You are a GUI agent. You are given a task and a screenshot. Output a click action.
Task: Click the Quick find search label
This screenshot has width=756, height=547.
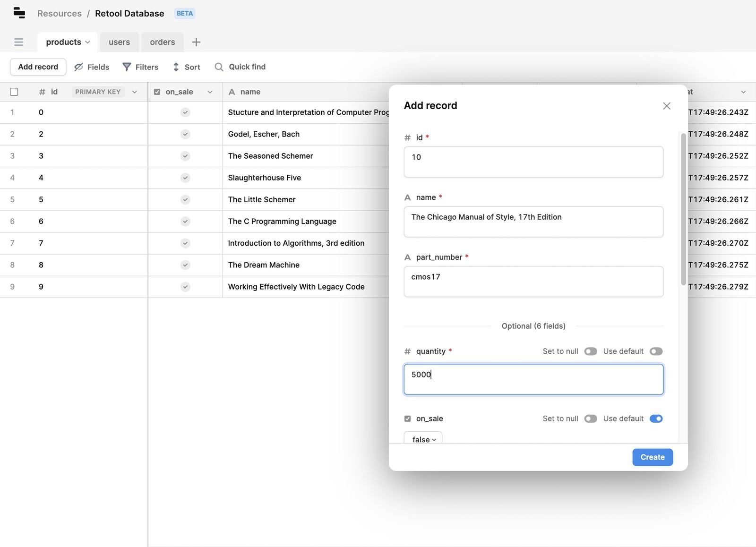click(x=247, y=67)
